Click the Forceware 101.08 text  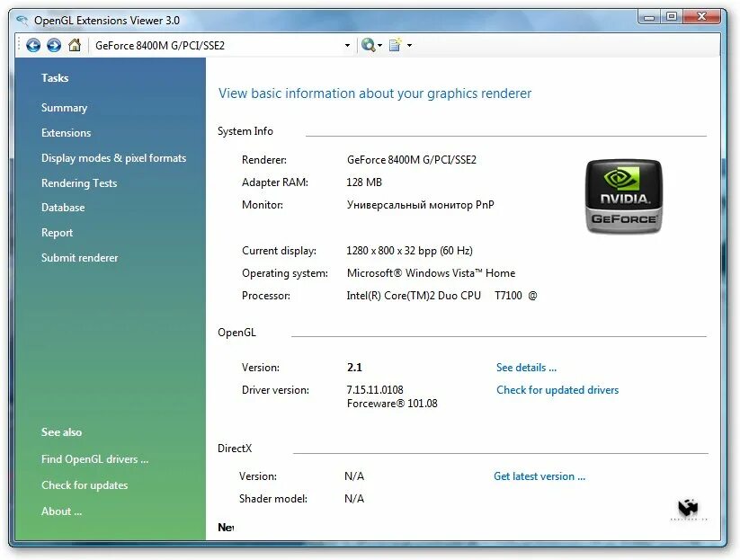(x=392, y=404)
